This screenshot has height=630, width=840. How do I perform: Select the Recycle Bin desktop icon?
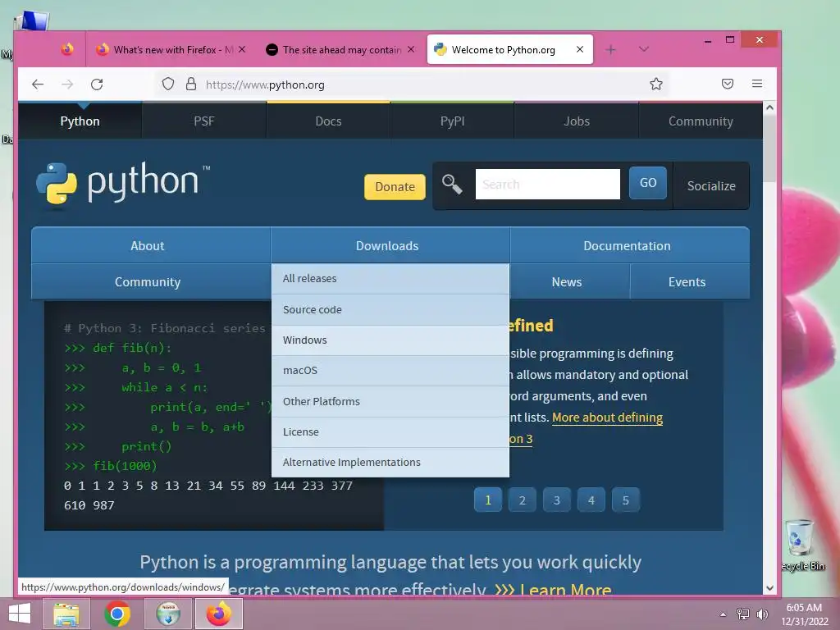[802, 546]
